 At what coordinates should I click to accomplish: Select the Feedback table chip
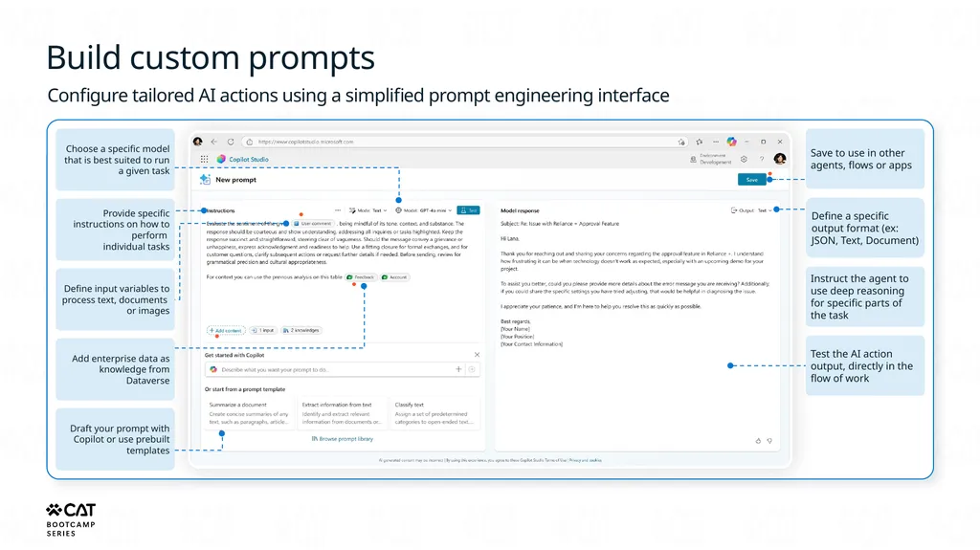[361, 276]
